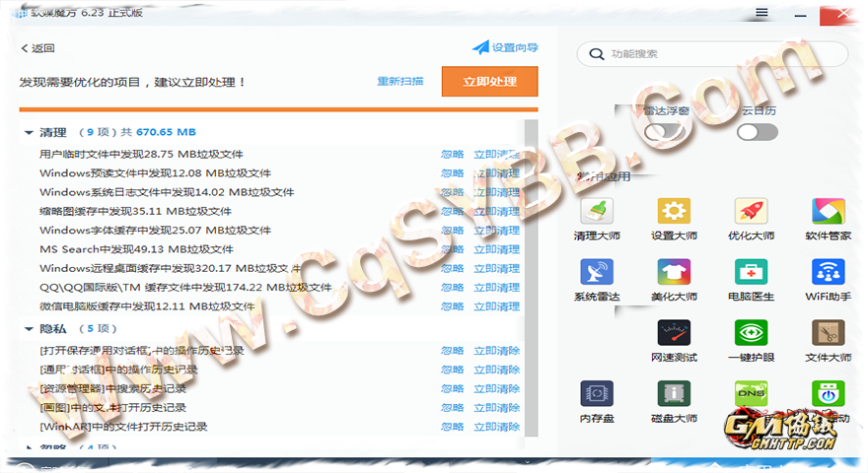The width and height of the screenshot is (868, 473).
Task: Collapse the 清理 section
Action: coord(29,132)
